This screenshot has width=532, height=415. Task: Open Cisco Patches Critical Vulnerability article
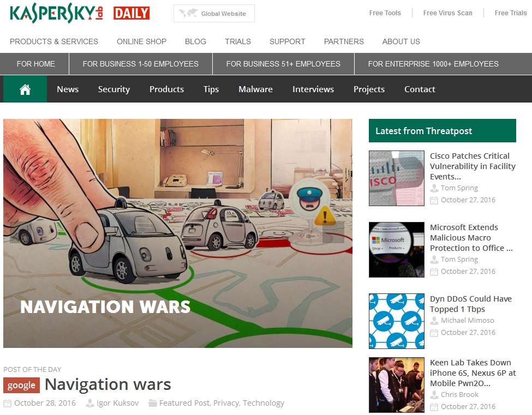pos(473,166)
